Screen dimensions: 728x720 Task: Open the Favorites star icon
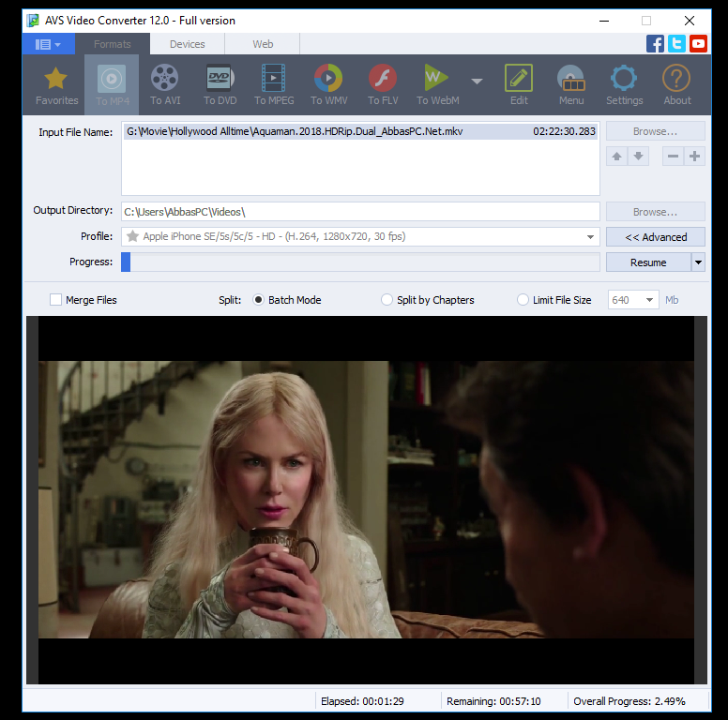(56, 79)
